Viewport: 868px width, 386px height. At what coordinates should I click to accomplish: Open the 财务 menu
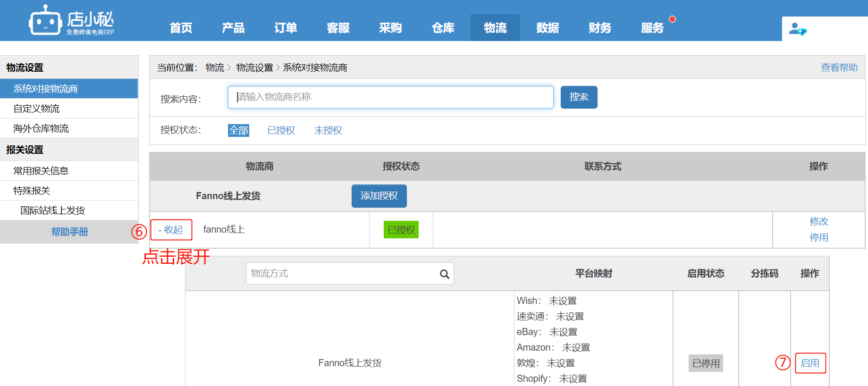(600, 28)
